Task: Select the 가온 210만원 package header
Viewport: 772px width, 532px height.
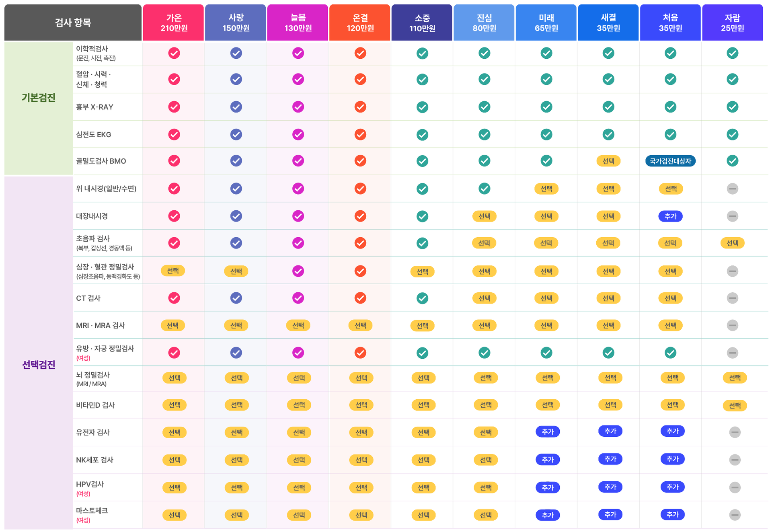Action: [173, 23]
